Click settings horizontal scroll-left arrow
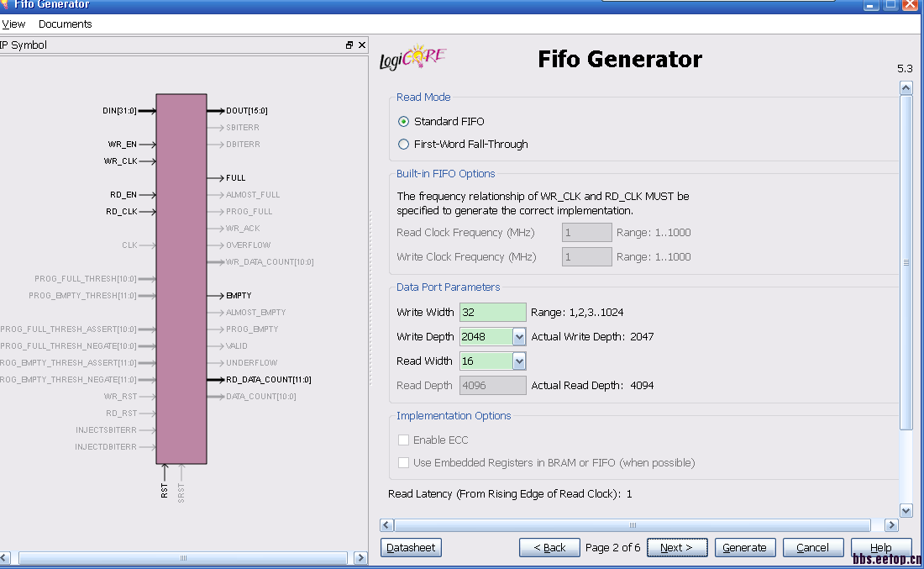Viewport: 924px width, 569px height. click(x=386, y=524)
